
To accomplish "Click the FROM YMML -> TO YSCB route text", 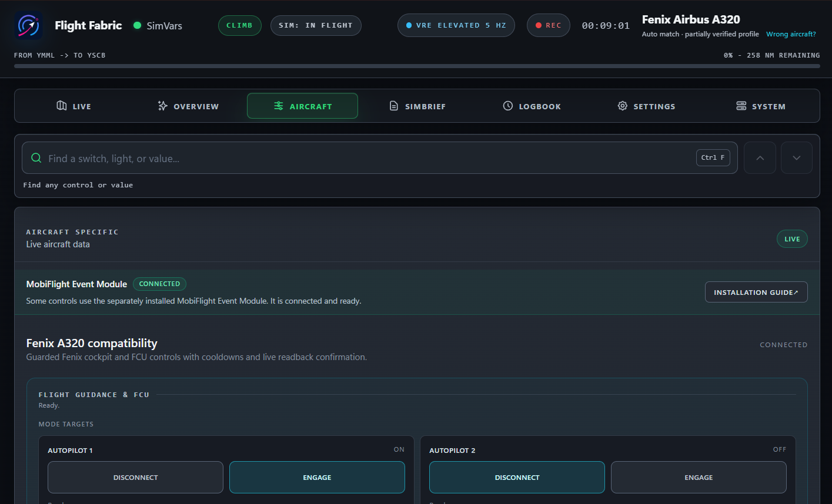I will [x=60, y=55].
